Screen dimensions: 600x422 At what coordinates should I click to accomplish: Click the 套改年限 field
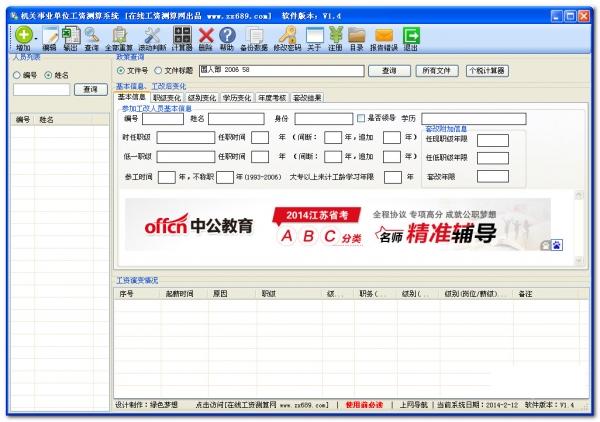(x=493, y=176)
